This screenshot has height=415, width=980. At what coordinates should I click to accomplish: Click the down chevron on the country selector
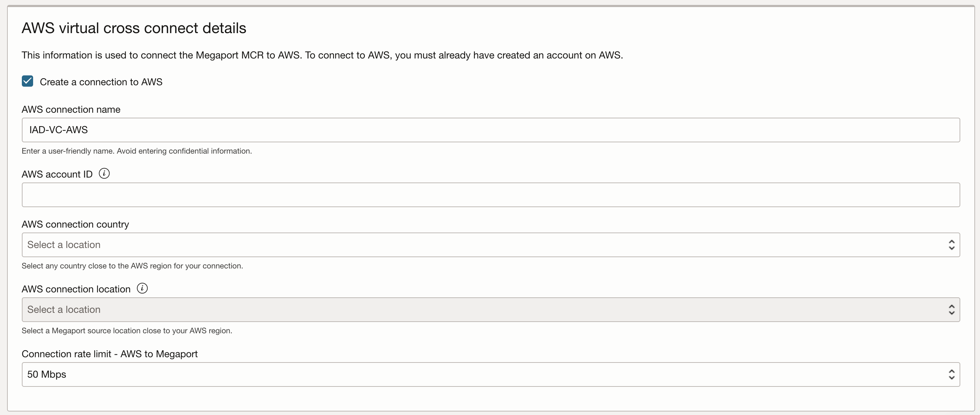[951, 248]
